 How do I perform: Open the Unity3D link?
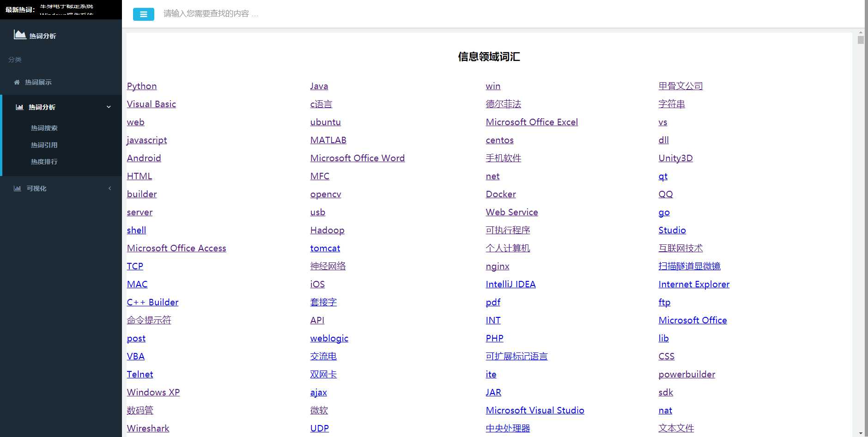[x=676, y=158]
